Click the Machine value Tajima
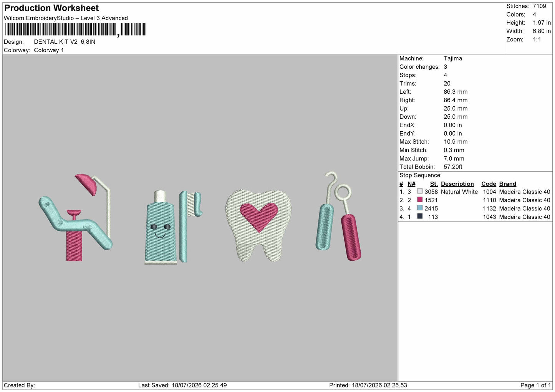Screen dimensions: 555x392 (x=453, y=58)
